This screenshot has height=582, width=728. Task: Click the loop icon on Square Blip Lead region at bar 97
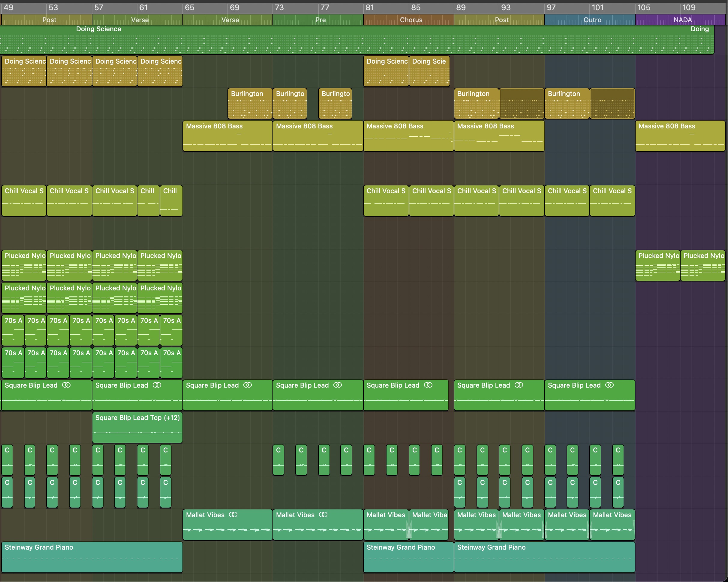point(609,385)
